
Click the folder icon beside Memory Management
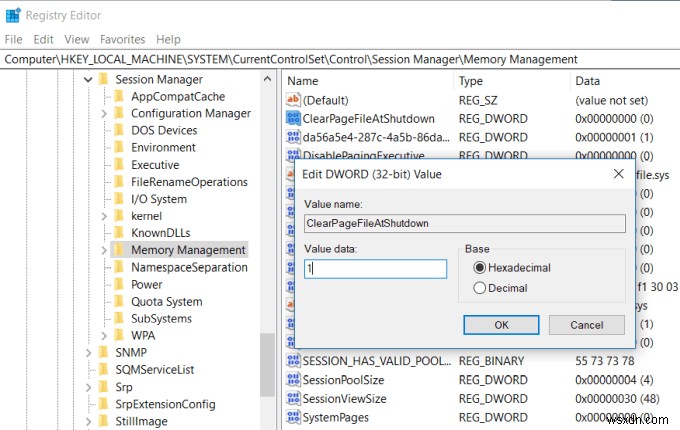click(x=118, y=250)
